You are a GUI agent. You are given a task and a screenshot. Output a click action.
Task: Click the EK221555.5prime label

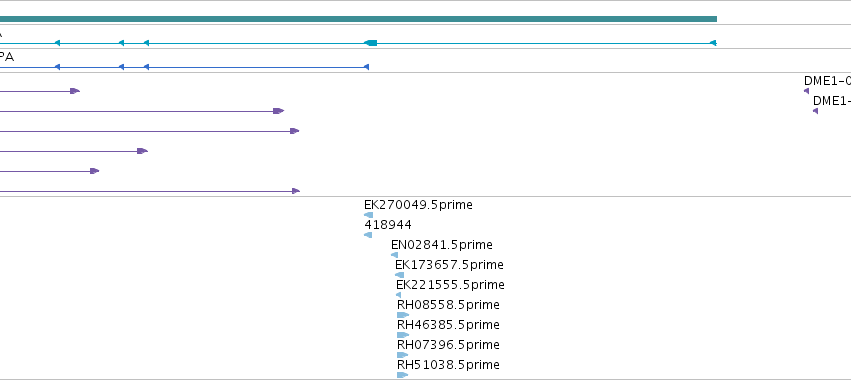pyautogui.click(x=450, y=285)
